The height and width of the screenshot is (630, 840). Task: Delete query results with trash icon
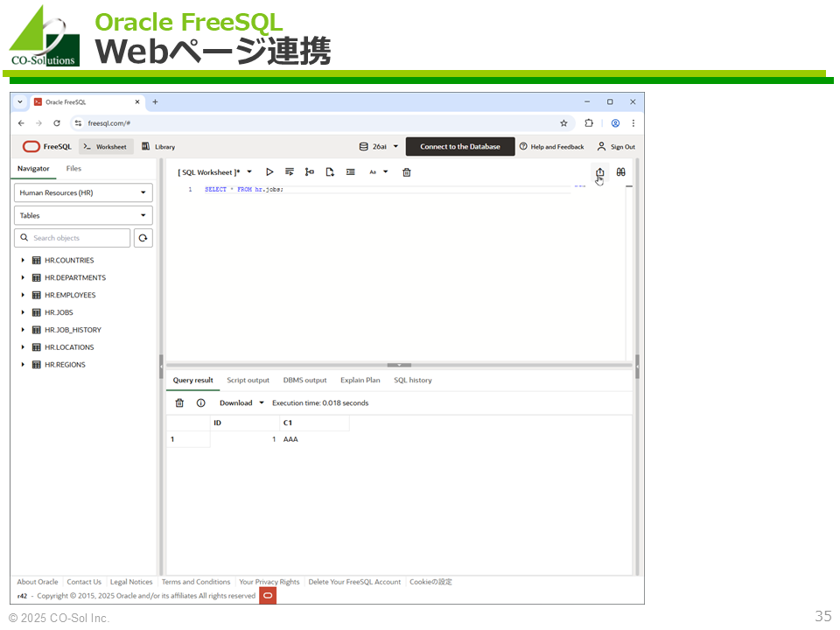[x=179, y=403]
